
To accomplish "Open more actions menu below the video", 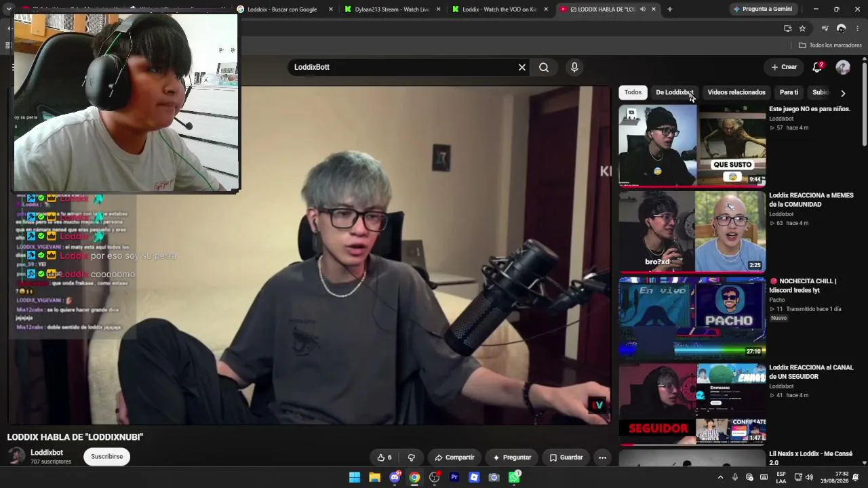I will 602,457.
